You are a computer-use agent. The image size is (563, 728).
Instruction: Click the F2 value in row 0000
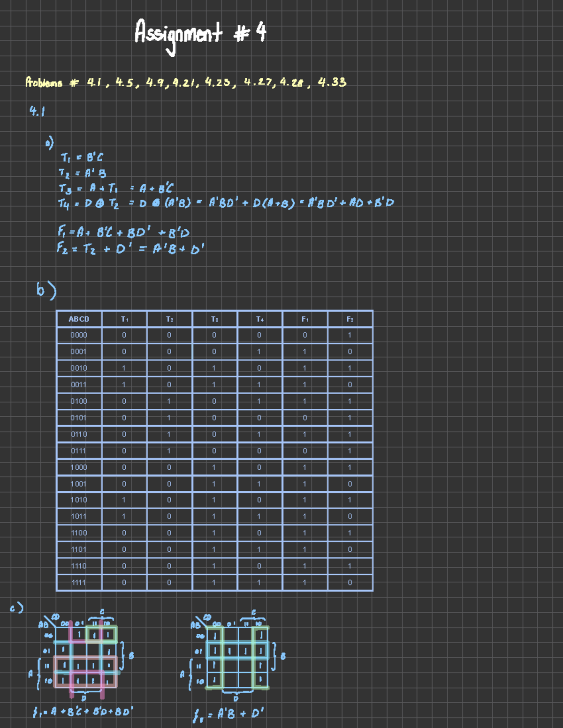[350, 335]
